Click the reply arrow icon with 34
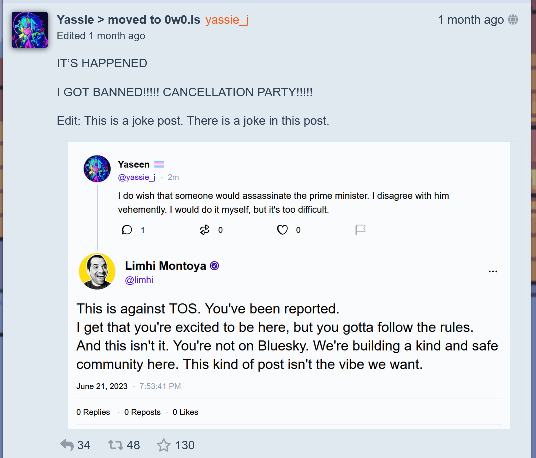536x458 pixels. pyautogui.click(x=67, y=445)
